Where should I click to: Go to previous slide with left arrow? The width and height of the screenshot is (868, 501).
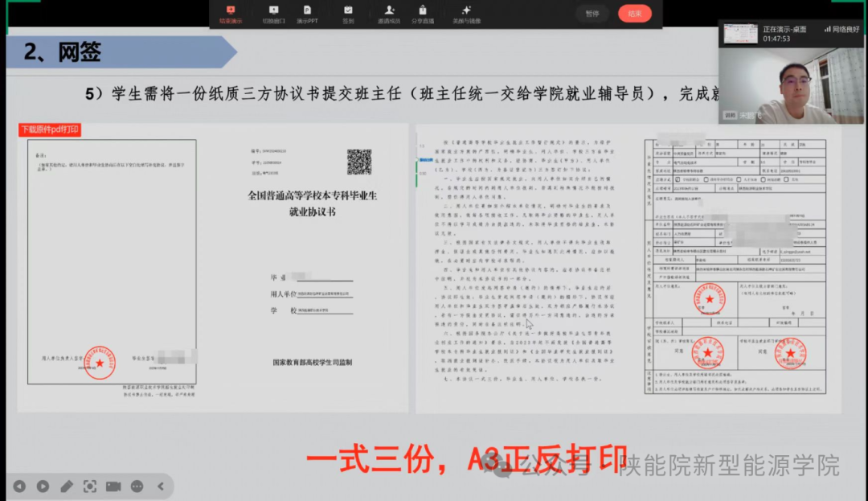click(19, 486)
